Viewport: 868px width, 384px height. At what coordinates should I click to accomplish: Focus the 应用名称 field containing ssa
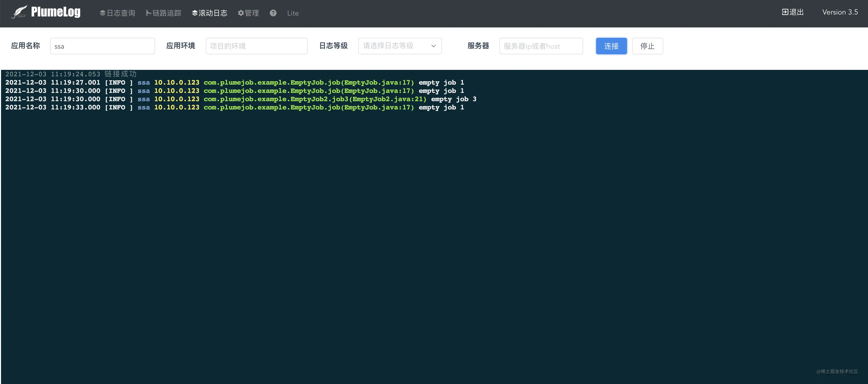click(102, 46)
